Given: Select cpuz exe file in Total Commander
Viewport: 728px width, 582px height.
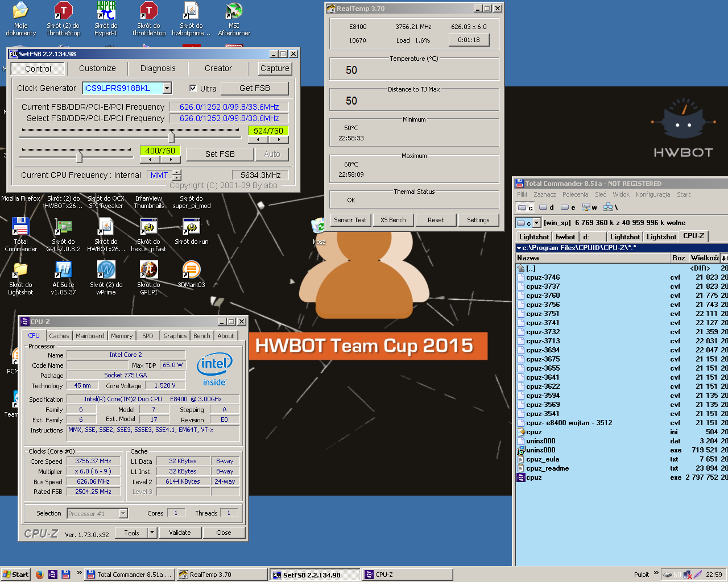Looking at the screenshot, I should click(534, 477).
